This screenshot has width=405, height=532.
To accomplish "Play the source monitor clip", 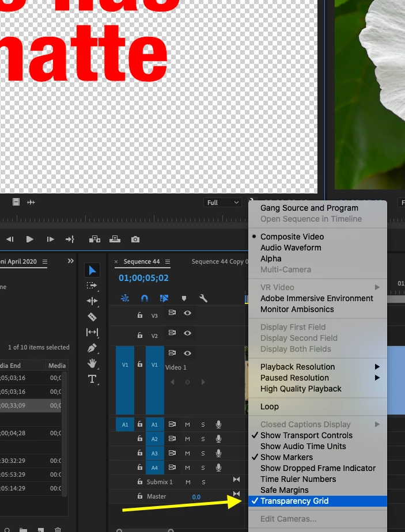I will pos(30,239).
